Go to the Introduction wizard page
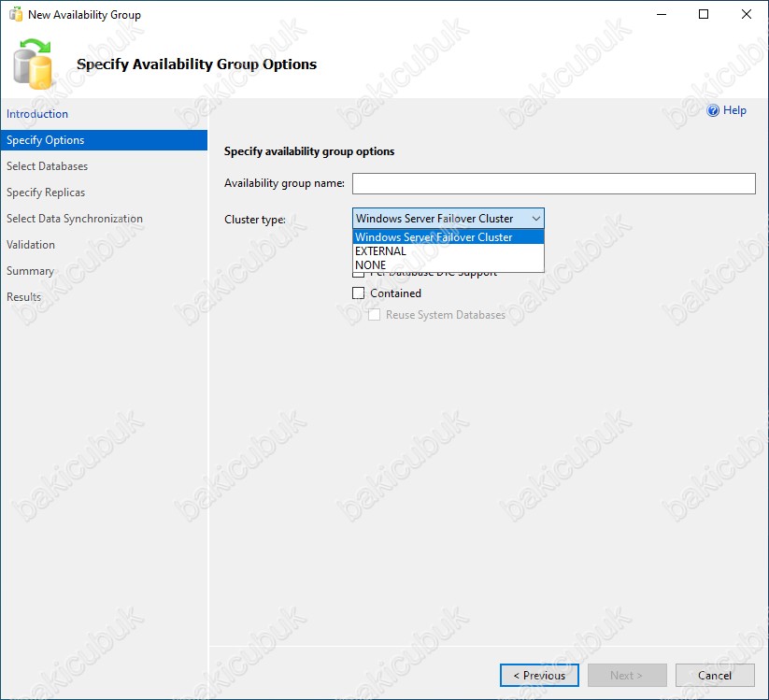Image resolution: width=769 pixels, height=700 pixels. click(37, 114)
